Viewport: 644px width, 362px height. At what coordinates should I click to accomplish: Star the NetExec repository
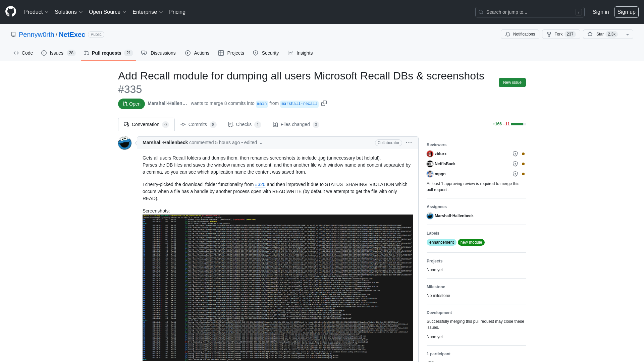tap(602, 34)
